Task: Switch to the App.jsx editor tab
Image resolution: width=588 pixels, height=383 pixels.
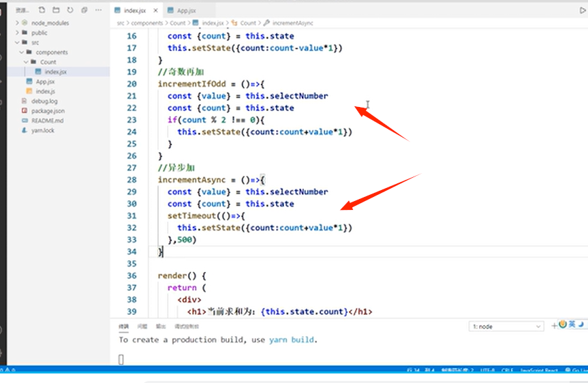Action: [x=187, y=10]
